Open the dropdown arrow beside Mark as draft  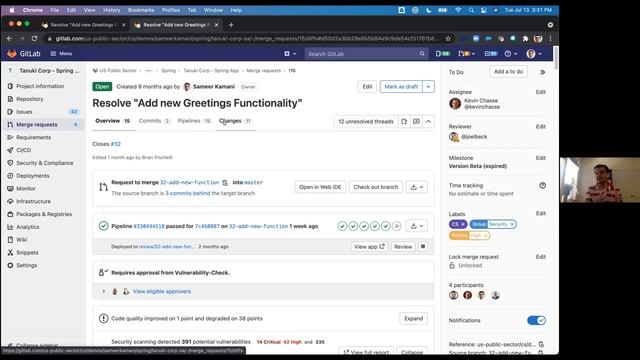pyautogui.click(x=428, y=87)
